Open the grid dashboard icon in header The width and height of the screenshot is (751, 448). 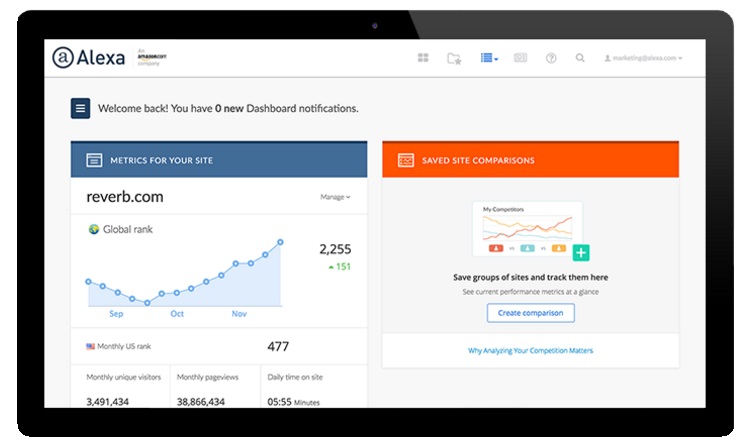point(423,58)
